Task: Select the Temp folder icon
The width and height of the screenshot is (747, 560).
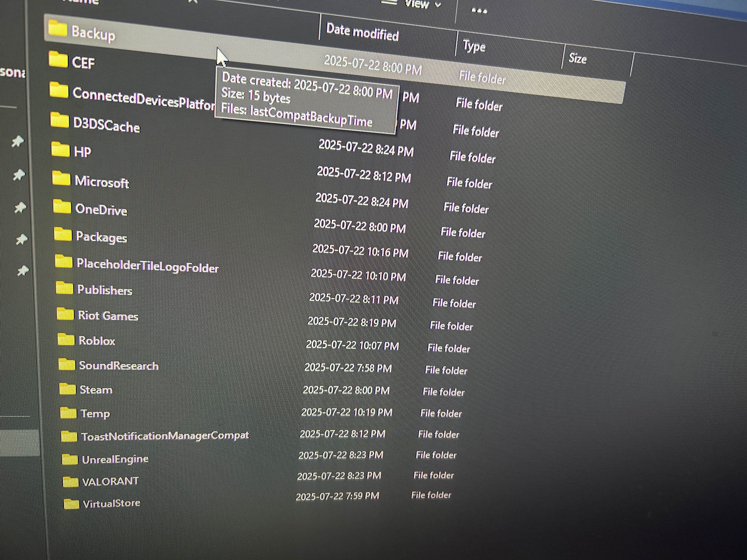Action: click(x=68, y=412)
